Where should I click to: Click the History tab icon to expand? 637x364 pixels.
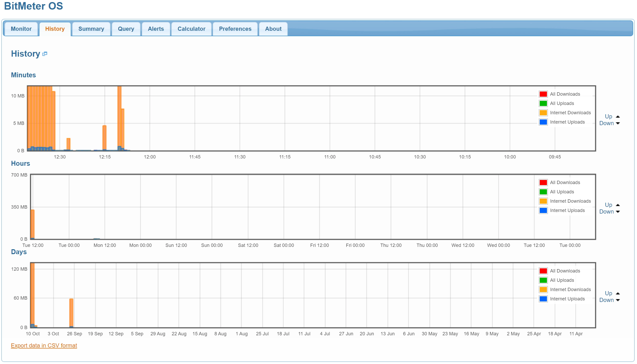tap(45, 54)
